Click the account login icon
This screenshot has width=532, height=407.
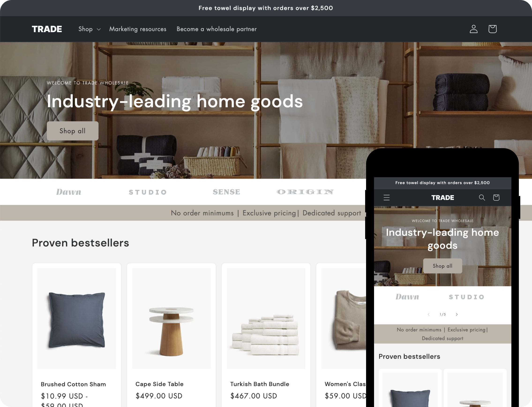[x=473, y=29]
